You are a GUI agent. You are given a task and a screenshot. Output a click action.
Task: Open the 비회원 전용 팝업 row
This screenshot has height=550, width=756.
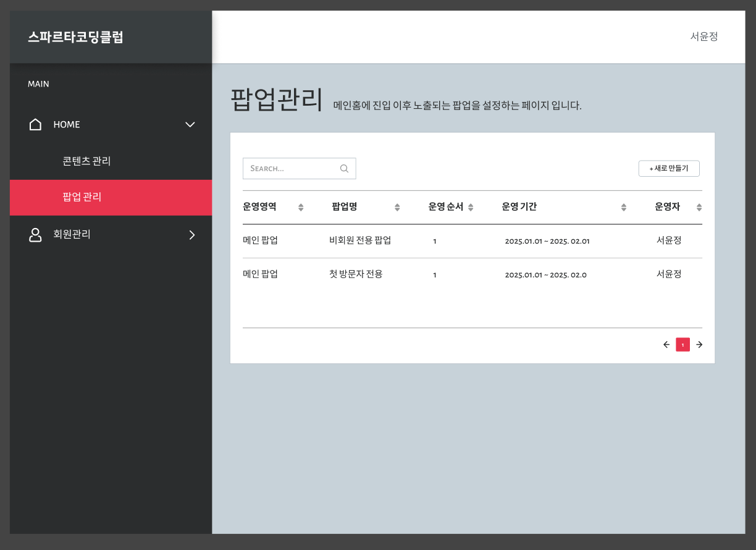click(472, 241)
